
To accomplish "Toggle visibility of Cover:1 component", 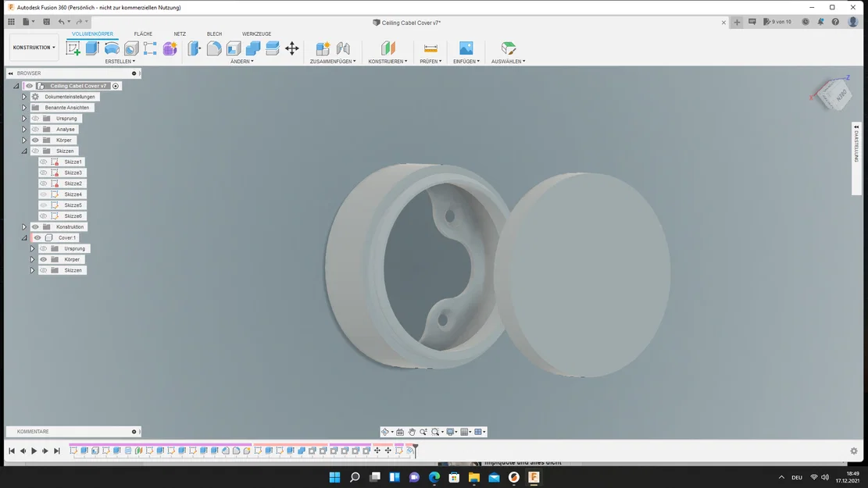I will coord(38,237).
